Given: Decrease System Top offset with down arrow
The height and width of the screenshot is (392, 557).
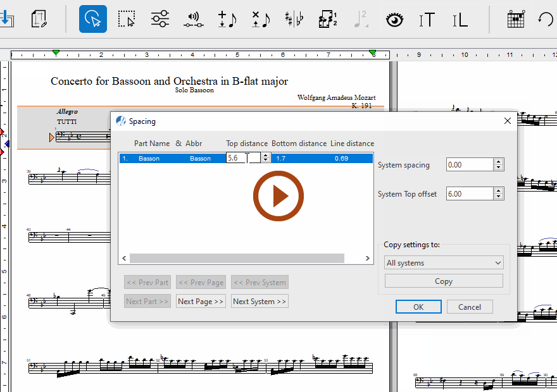Looking at the screenshot, I should [x=499, y=197].
